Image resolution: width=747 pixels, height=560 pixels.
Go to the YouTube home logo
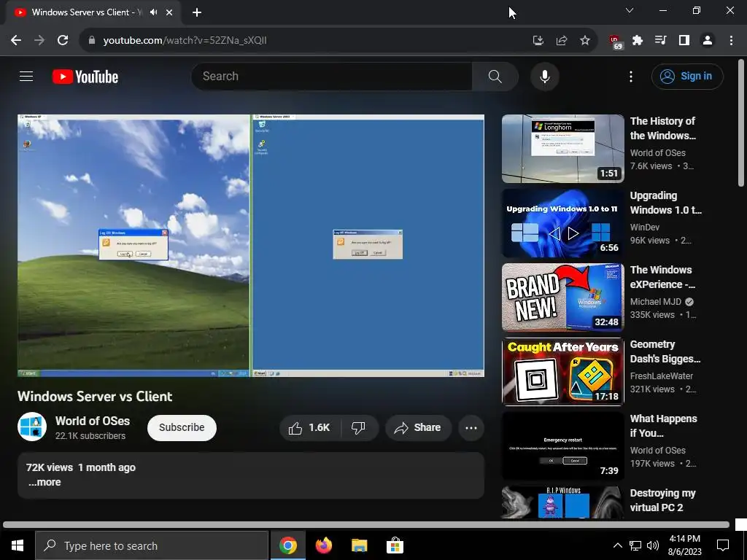(85, 77)
